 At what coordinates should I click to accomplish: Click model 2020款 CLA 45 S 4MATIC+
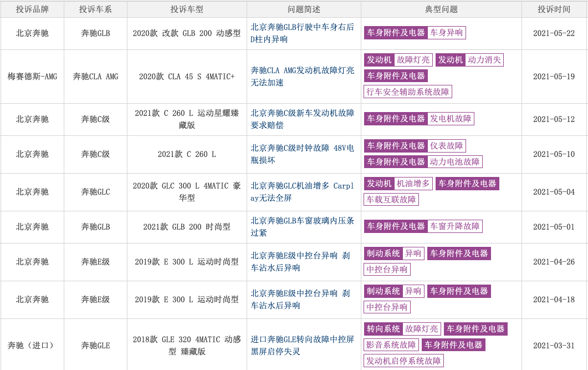coord(187,77)
